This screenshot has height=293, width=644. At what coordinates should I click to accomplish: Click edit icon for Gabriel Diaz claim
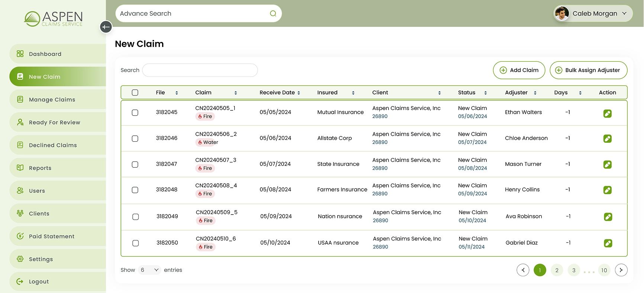click(608, 243)
